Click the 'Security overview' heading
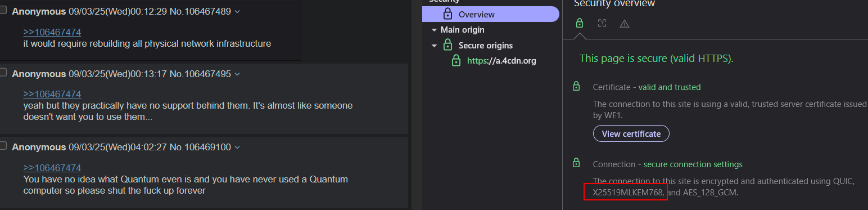The image size is (868, 210). pos(614,3)
